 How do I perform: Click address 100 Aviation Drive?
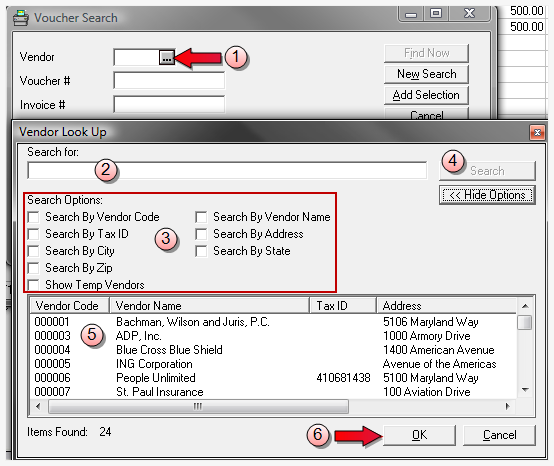pyautogui.click(x=427, y=392)
